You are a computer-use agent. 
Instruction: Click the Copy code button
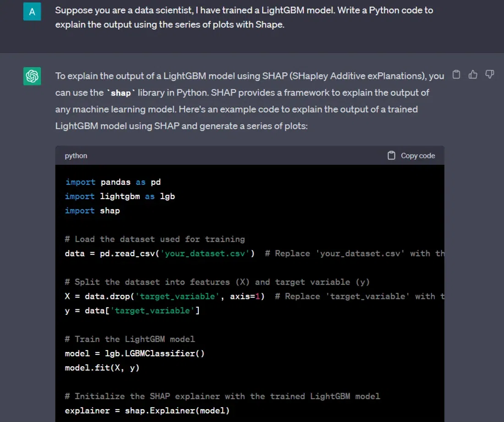[411, 156]
